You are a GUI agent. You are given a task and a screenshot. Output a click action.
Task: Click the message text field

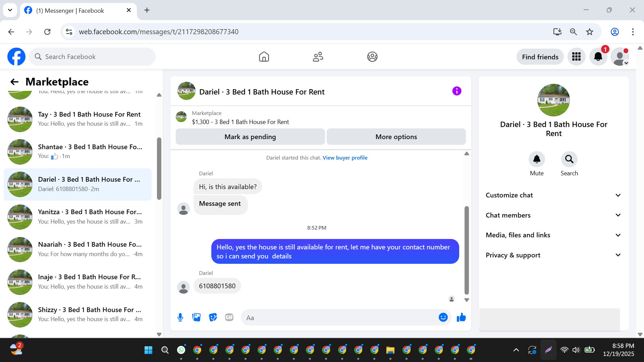(x=339, y=317)
